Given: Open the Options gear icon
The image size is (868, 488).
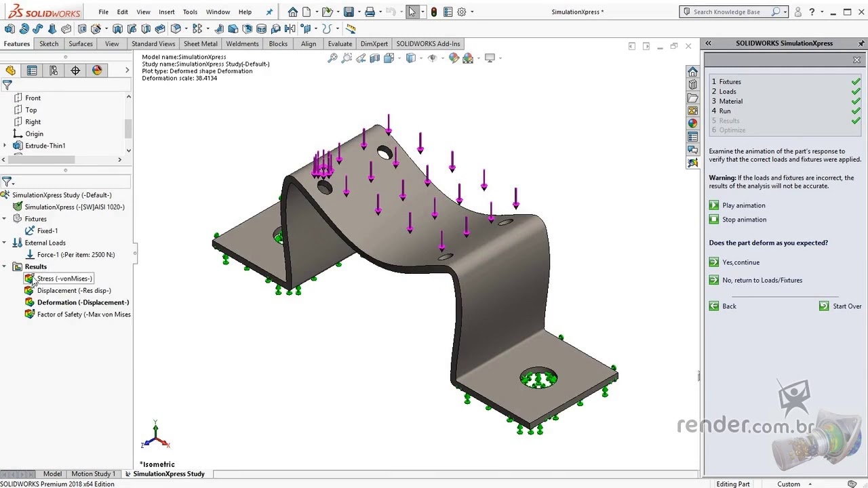Looking at the screenshot, I should [x=462, y=12].
